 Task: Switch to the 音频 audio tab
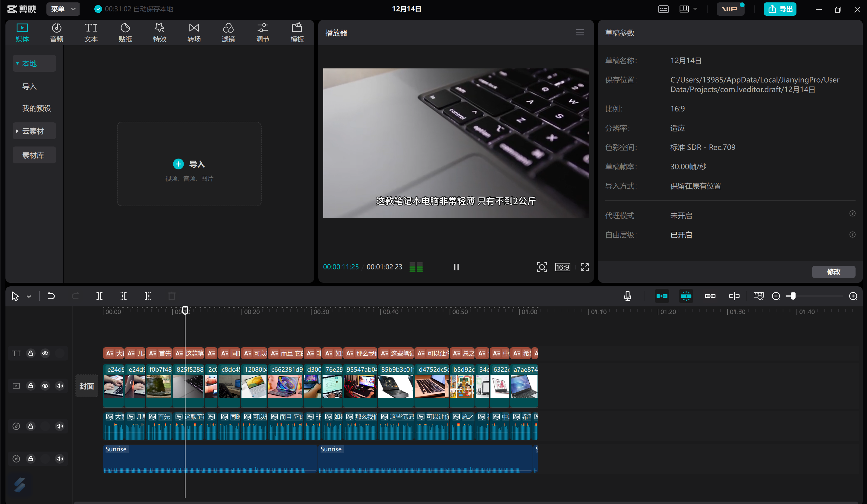56,33
